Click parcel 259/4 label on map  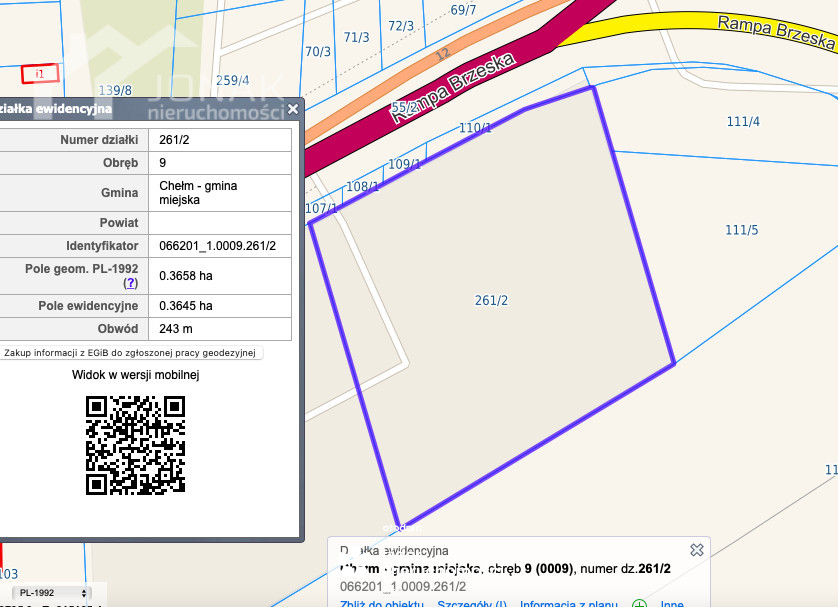point(232,80)
